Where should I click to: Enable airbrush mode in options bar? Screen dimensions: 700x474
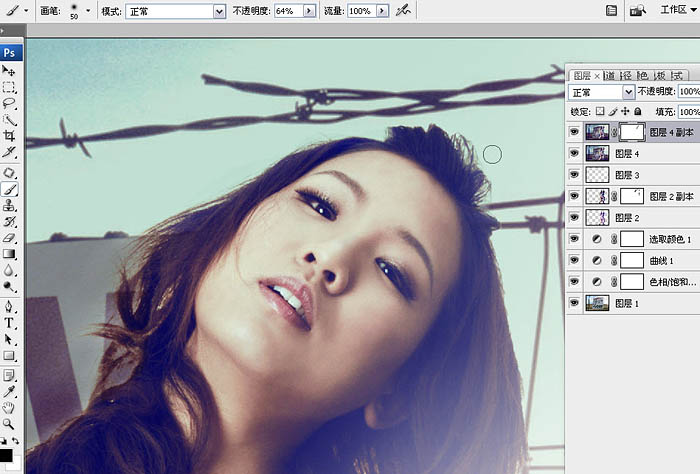402,10
